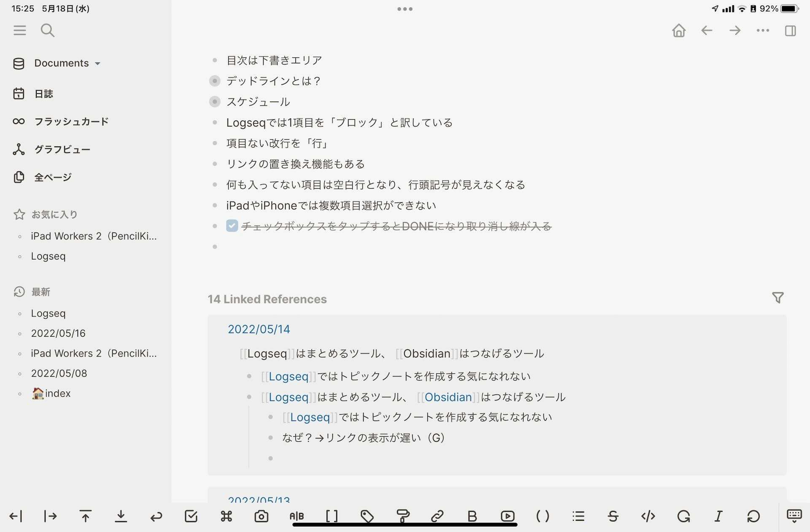Filter linked references with funnel icon
Image resolution: width=810 pixels, height=532 pixels.
tap(778, 298)
